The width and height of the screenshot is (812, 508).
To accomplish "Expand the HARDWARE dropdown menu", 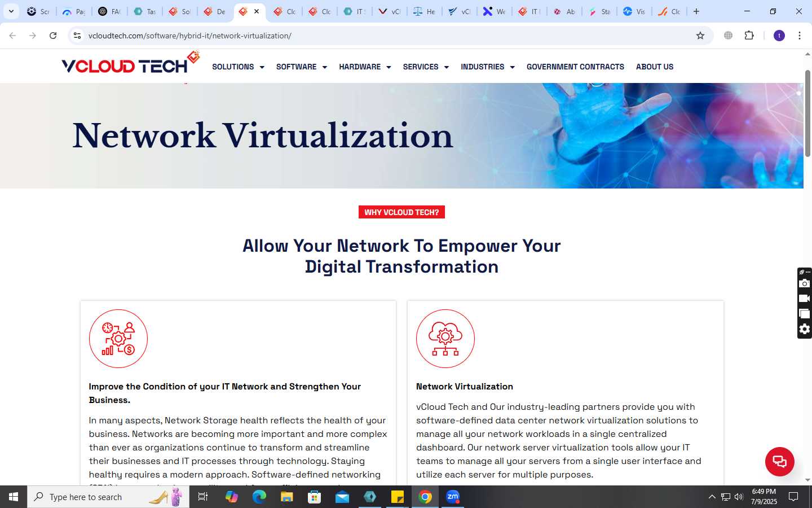I will click(365, 67).
